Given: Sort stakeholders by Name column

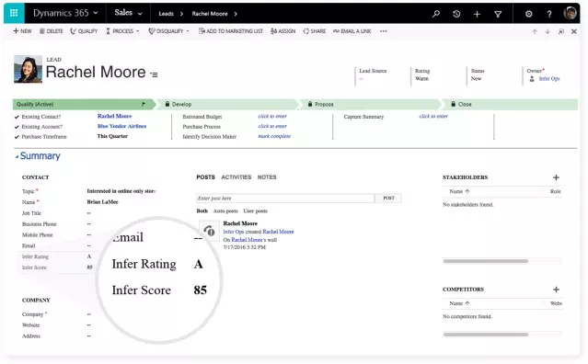Looking at the screenshot, I should [x=459, y=191].
